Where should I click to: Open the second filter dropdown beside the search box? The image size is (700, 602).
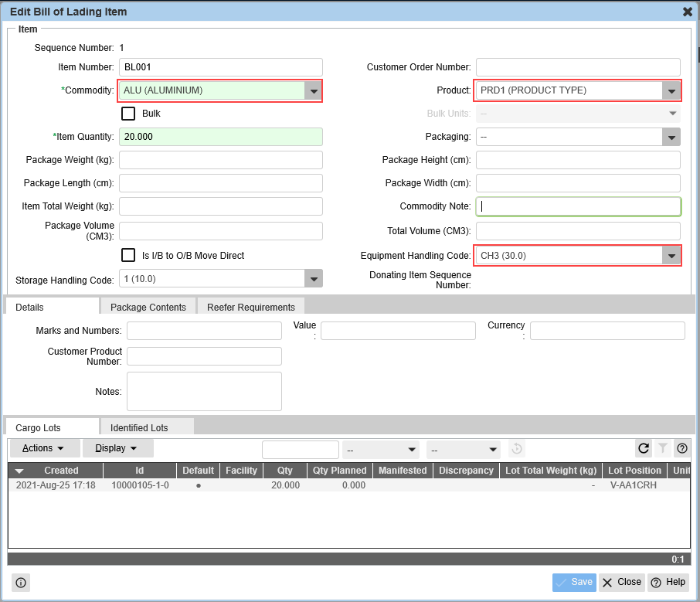point(464,450)
